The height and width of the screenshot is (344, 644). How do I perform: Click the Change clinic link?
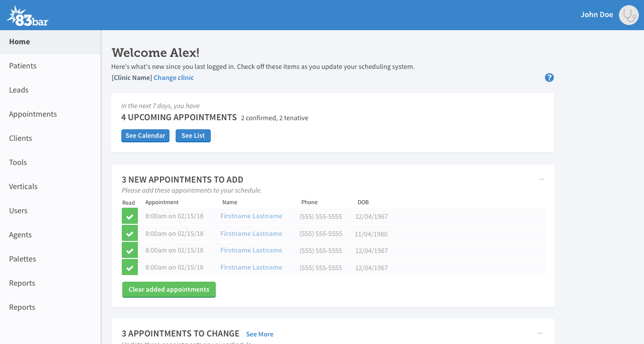174,77
